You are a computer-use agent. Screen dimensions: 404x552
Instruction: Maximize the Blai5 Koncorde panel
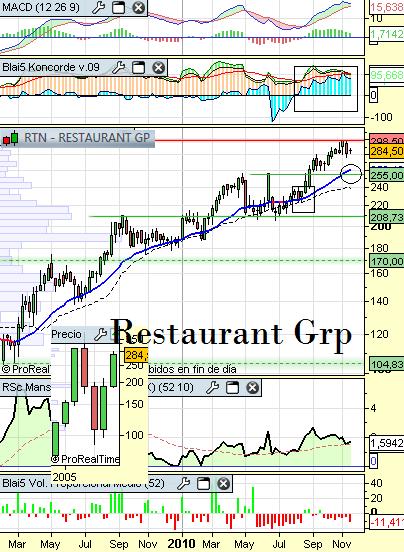[x=138, y=67]
